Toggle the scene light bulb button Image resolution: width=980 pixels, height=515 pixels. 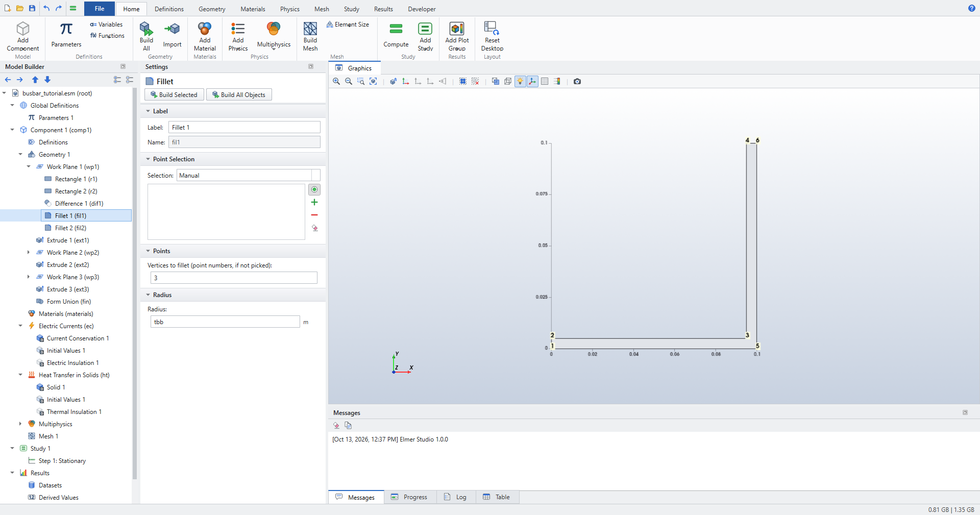(x=520, y=81)
